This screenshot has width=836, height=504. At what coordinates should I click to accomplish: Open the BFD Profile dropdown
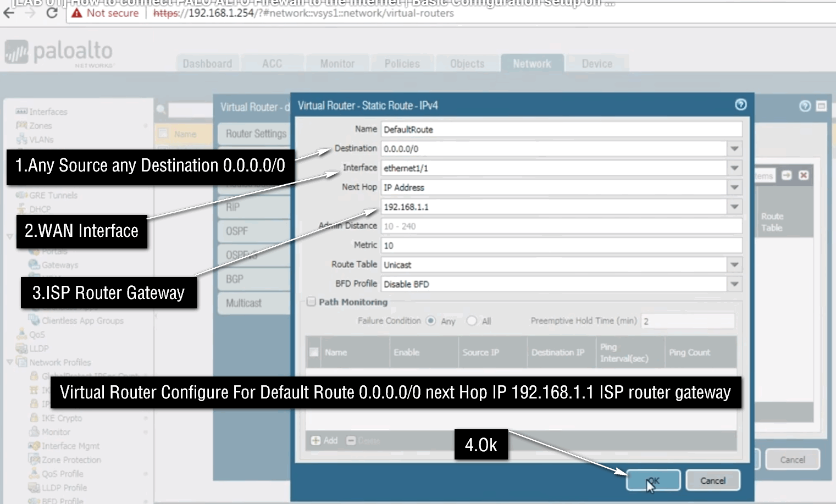734,284
